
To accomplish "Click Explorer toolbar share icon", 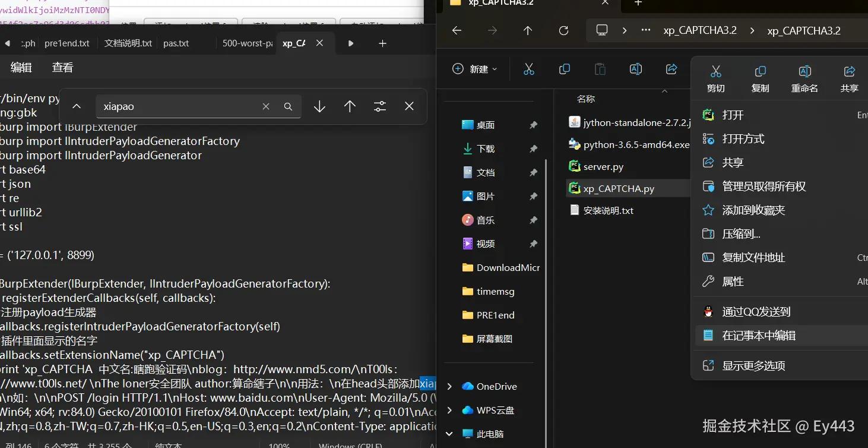I will click(671, 69).
